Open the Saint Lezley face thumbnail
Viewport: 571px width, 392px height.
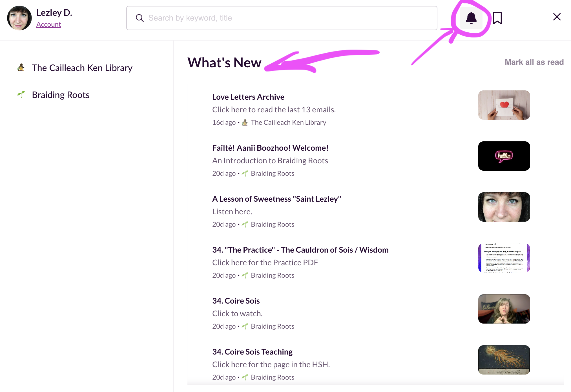(x=504, y=207)
